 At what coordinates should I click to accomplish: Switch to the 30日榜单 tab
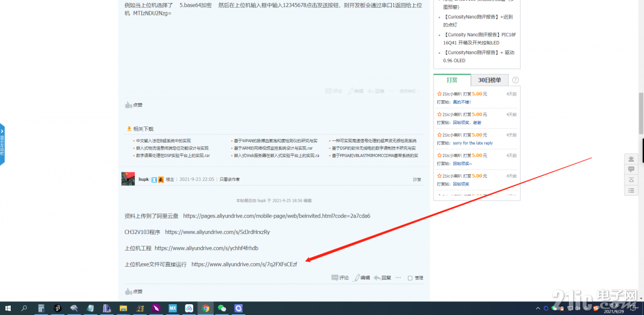point(490,80)
